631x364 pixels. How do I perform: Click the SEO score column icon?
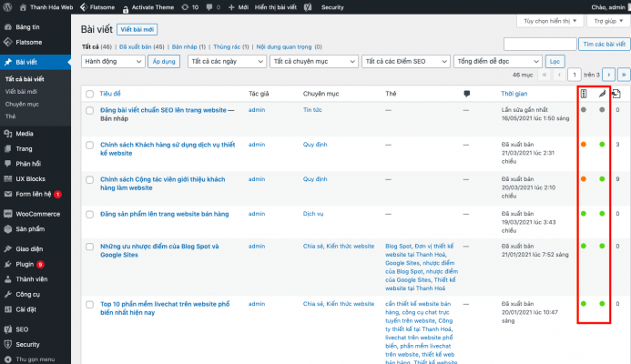pyautogui.click(x=583, y=94)
